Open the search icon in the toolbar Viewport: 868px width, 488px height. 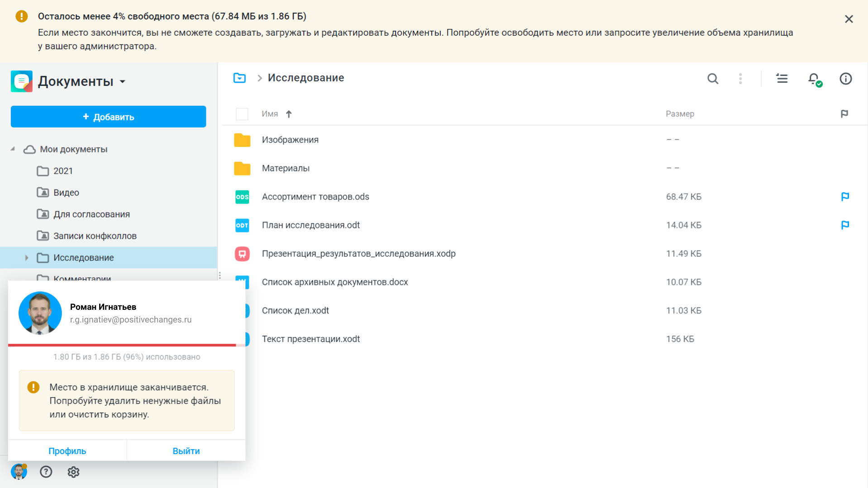coord(713,78)
